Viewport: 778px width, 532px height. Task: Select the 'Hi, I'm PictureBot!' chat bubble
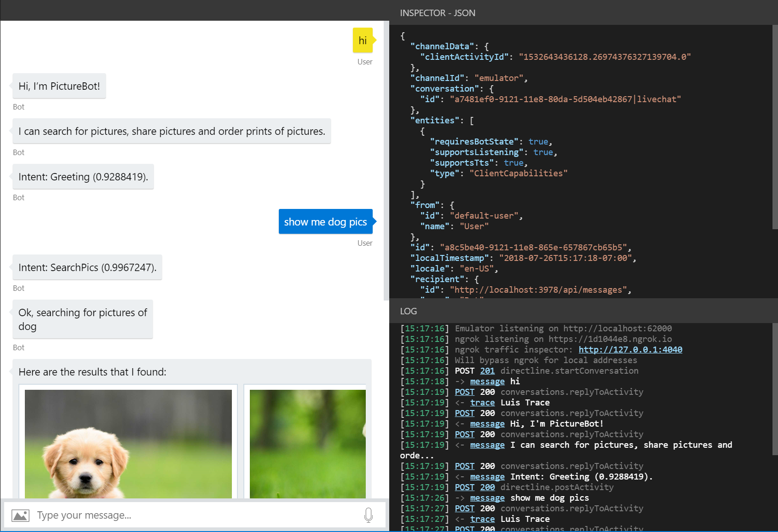pos(59,86)
